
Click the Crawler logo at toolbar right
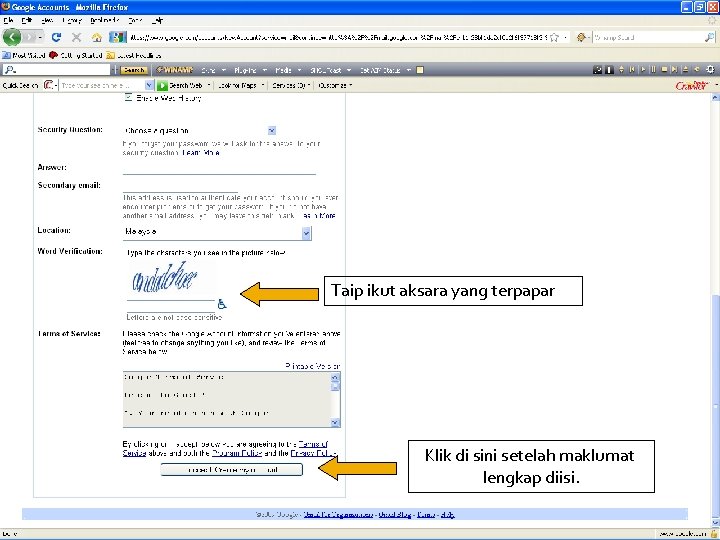click(692, 85)
